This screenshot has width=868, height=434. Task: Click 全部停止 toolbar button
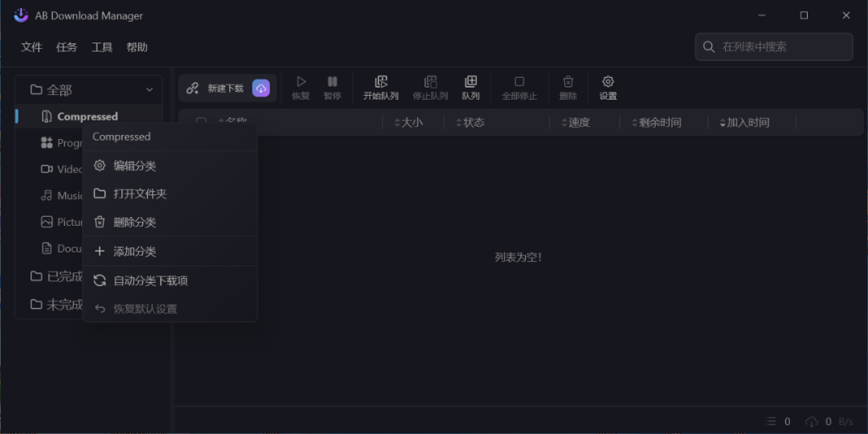[x=519, y=88]
